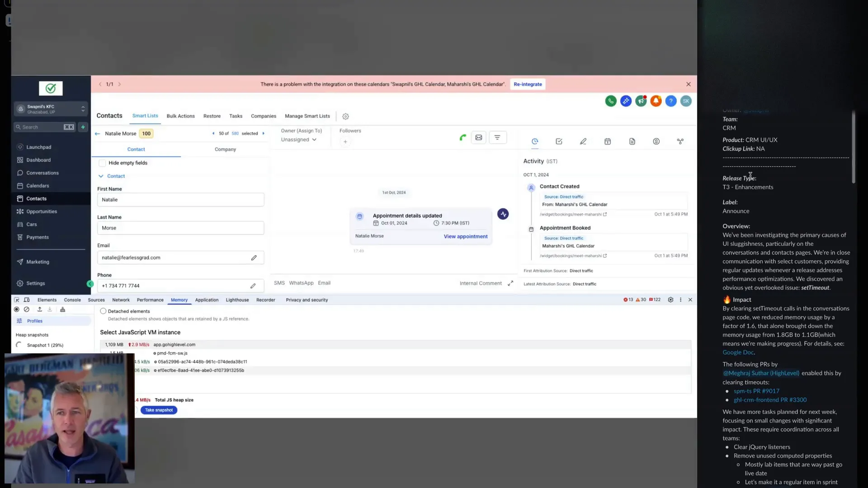
Task: Open the Documents page icon tab
Action: coord(632,141)
